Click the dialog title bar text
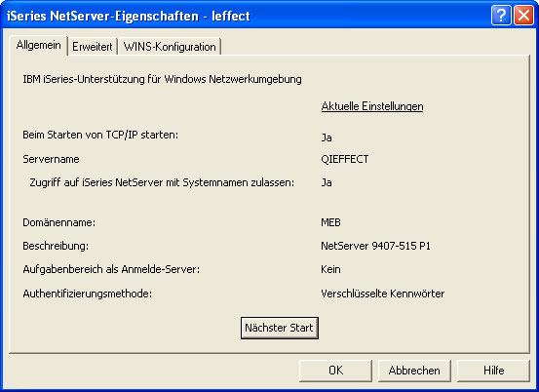The height and width of the screenshot is (392, 539). 129,16
